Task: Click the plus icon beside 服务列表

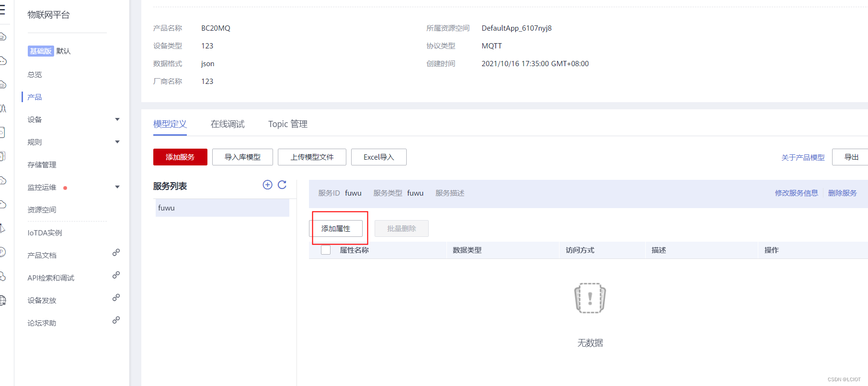Action: tap(268, 185)
